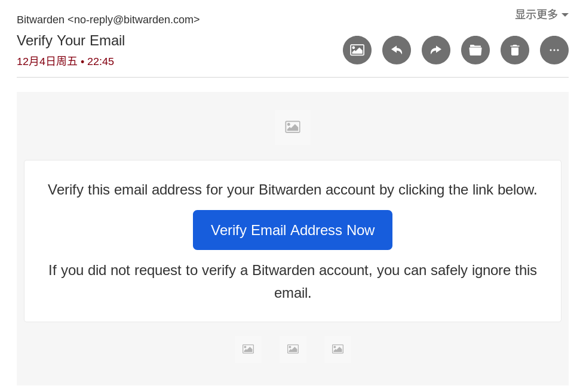Screen dimensions: 583x392
Task: Click the safely ignore this email paragraph
Action: point(293,282)
